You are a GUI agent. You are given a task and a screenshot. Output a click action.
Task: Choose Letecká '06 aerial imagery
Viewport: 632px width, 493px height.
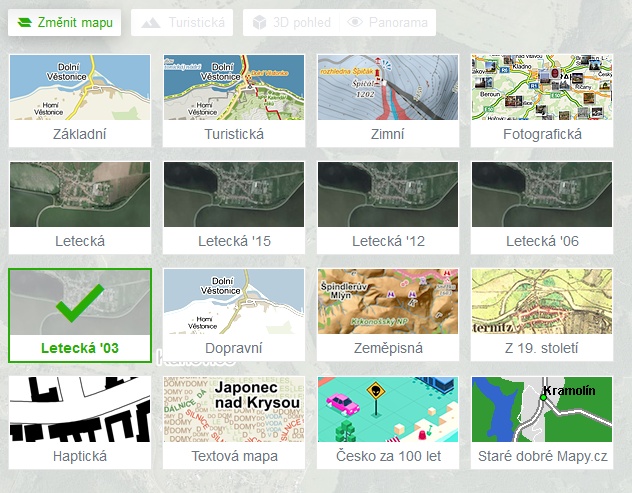coord(541,207)
